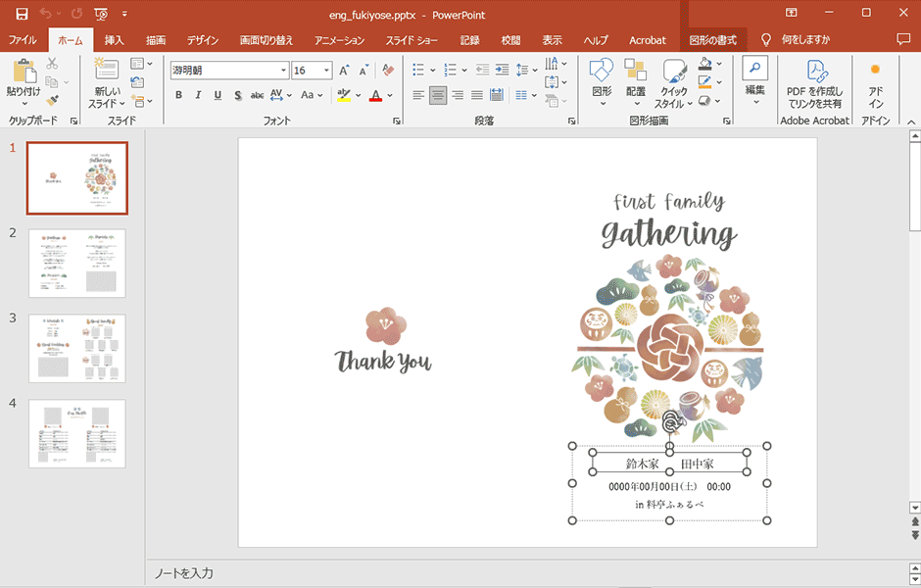Click the Save icon in title bar

pos(22,13)
